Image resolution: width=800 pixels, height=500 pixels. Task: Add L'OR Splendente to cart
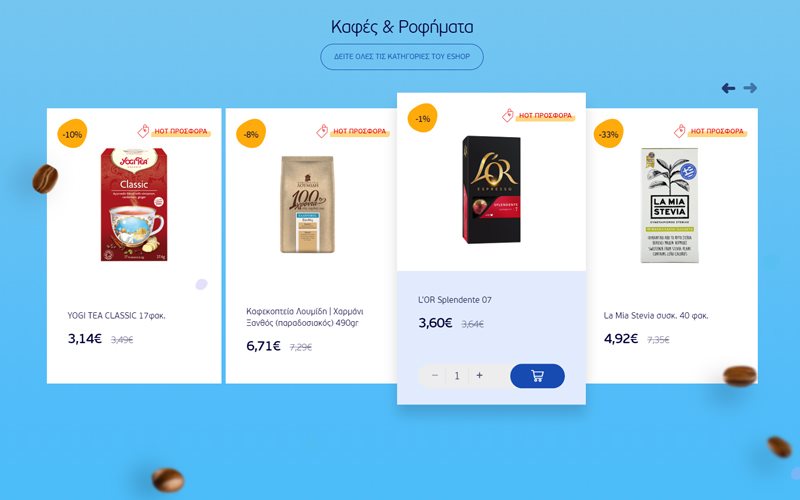click(537, 376)
